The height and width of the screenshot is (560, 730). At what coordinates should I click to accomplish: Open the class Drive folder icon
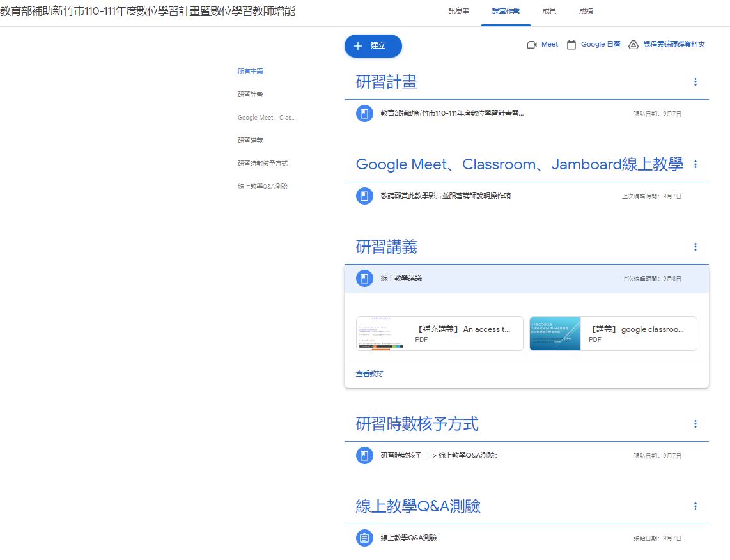[633, 45]
